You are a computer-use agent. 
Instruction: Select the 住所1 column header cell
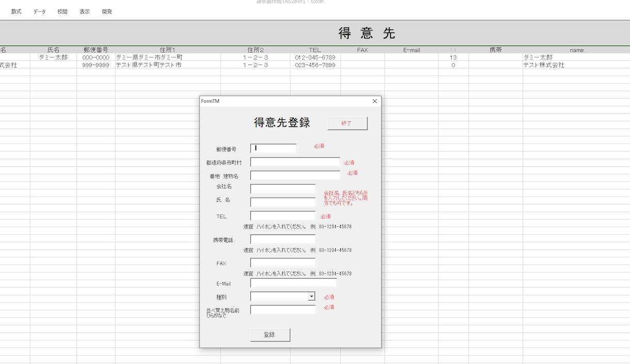click(x=168, y=50)
